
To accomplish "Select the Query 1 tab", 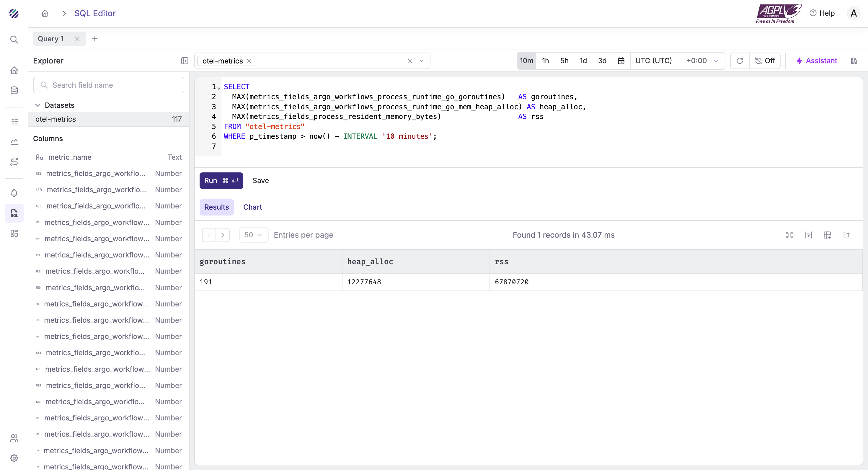I will click(51, 39).
